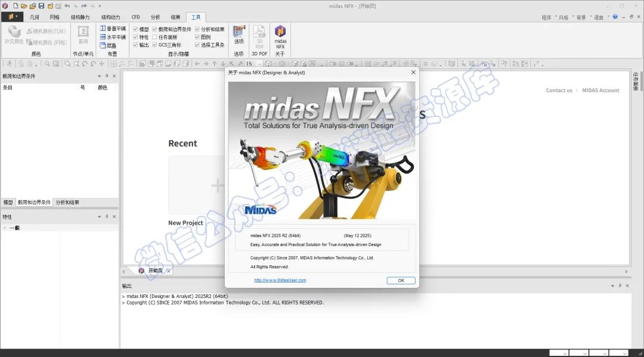644x357 pixels.
Task: Open the blue help icon in the ribbon corner
Action: [615, 17]
